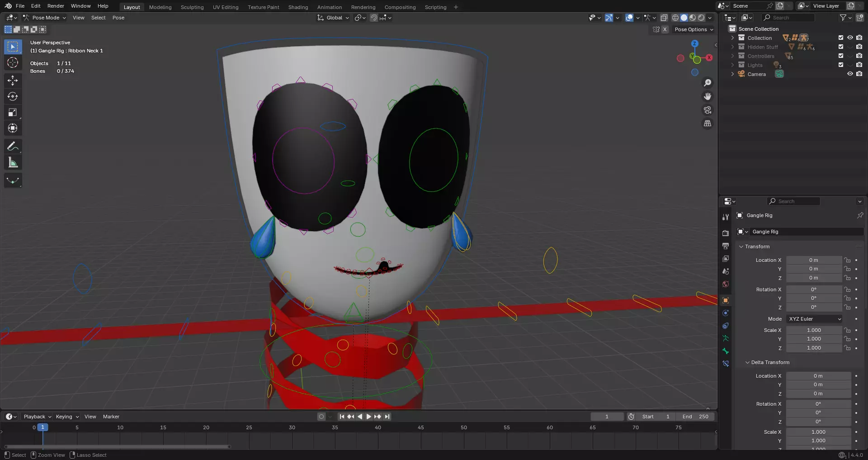The width and height of the screenshot is (868, 460).
Task: Expand the Collection tree row
Action: 732,38
